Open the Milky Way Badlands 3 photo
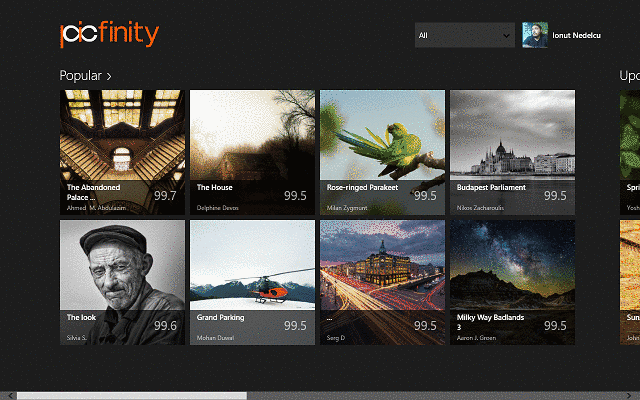 512,282
